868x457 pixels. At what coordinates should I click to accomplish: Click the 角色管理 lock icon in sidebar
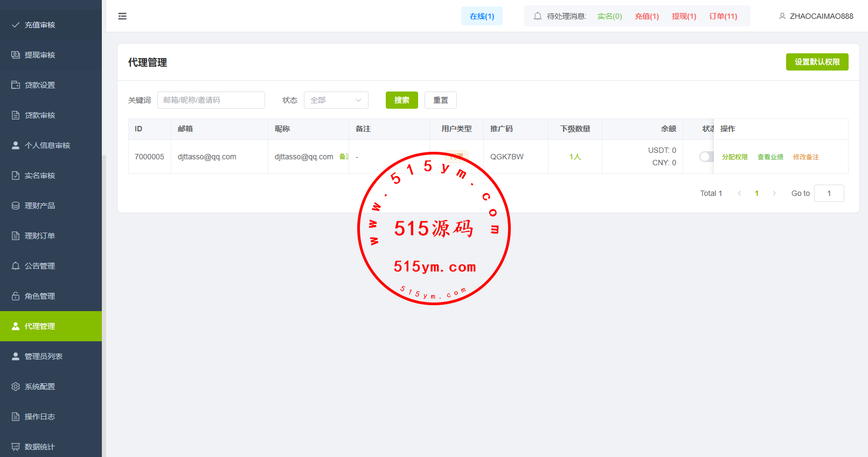click(x=16, y=296)
